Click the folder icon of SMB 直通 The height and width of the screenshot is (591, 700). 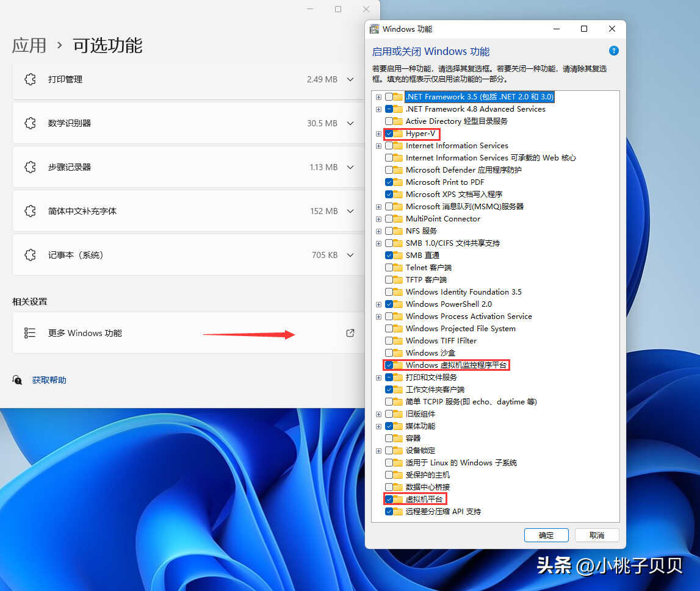click(x=398, y=255)
